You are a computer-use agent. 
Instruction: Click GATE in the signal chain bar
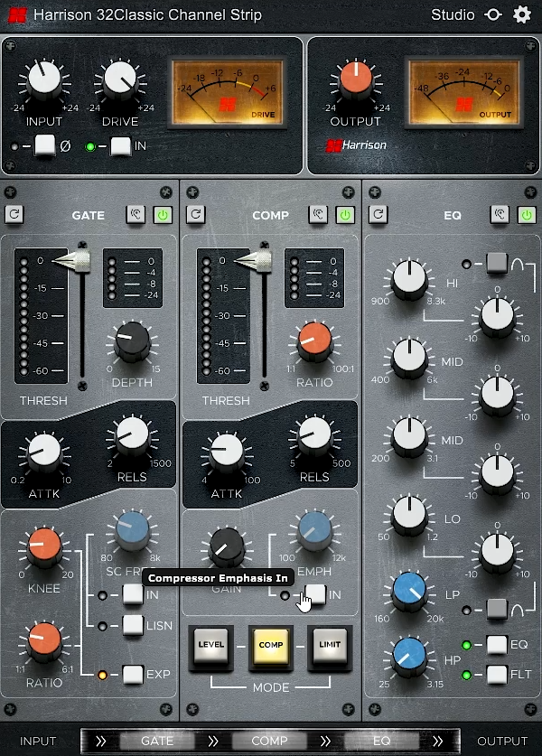[x=157, y=741]
